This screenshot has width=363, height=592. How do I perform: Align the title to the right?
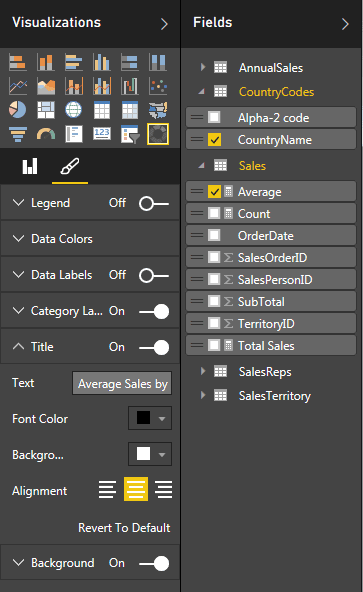pyautogui.click(x=163, y=489)
